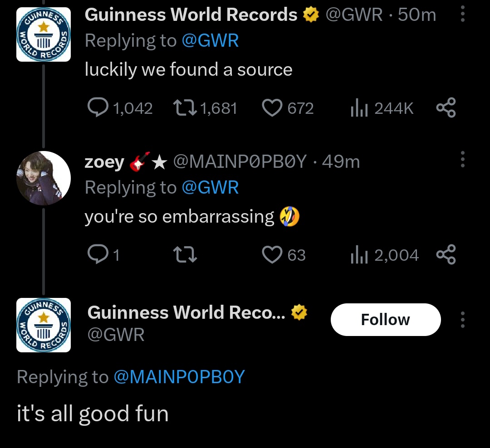Open zoey's profile picture
This screenshot has width=490, height=448.
coord(44,178)
